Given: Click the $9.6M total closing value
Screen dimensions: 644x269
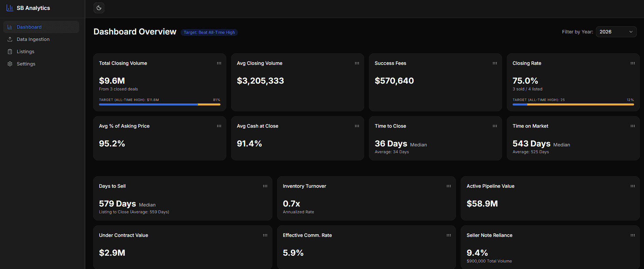Looking at the screenshot, I should [112, 81].
